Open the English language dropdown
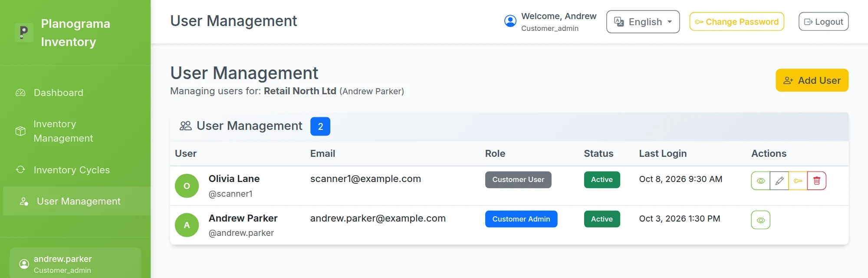Screen dimensions: 868x278 tap(643, 22)
